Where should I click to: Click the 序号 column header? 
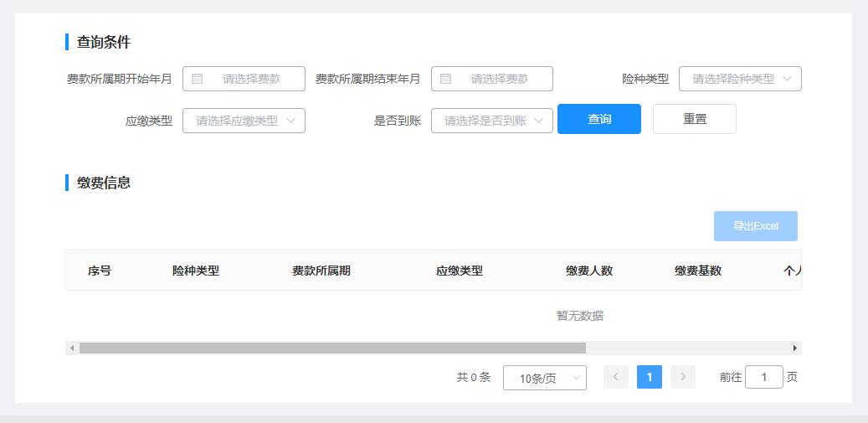(100, 271)
